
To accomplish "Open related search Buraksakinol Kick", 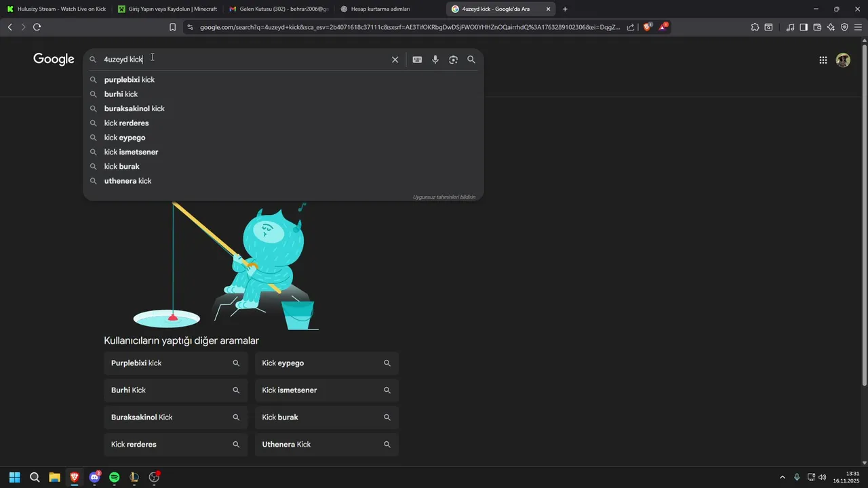I will [176, 418].
